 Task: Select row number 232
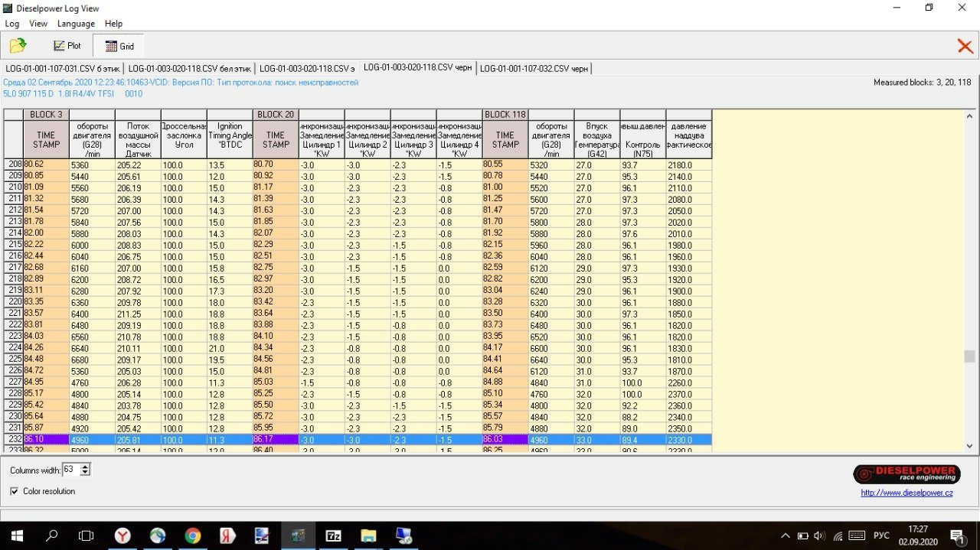click(14, 440)
